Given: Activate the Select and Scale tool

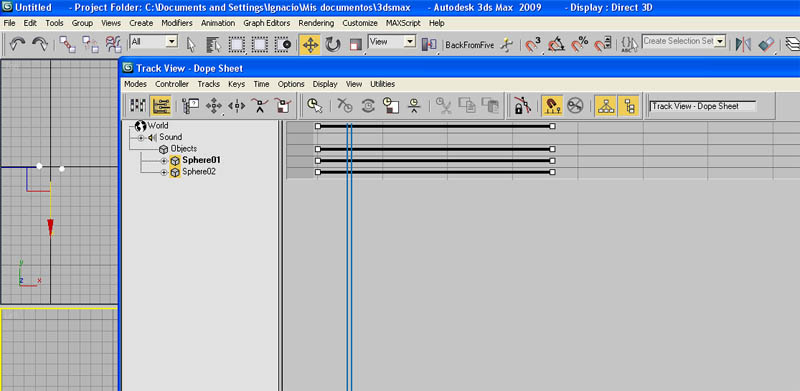Looking at the screenshot, I should click(356, 45).
